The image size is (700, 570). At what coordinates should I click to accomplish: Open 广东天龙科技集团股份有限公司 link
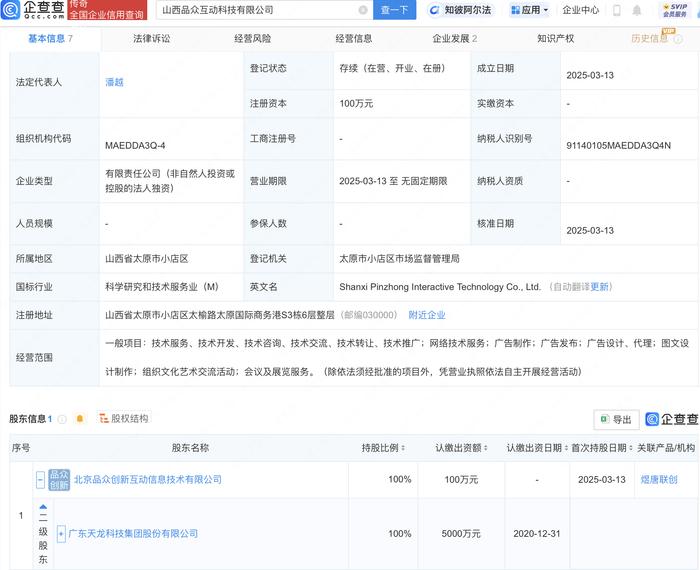pos(133,533)
